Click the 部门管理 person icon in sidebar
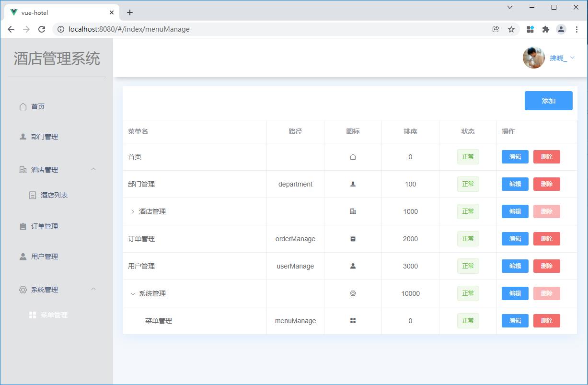The image size is (588, 385). tap(23, 136)
